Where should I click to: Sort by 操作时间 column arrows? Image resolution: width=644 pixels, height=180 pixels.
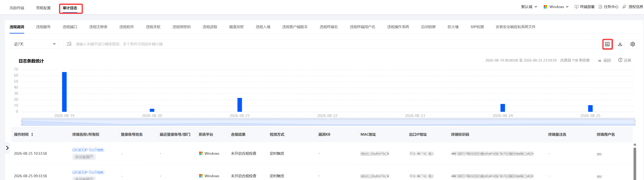[32, 134]
